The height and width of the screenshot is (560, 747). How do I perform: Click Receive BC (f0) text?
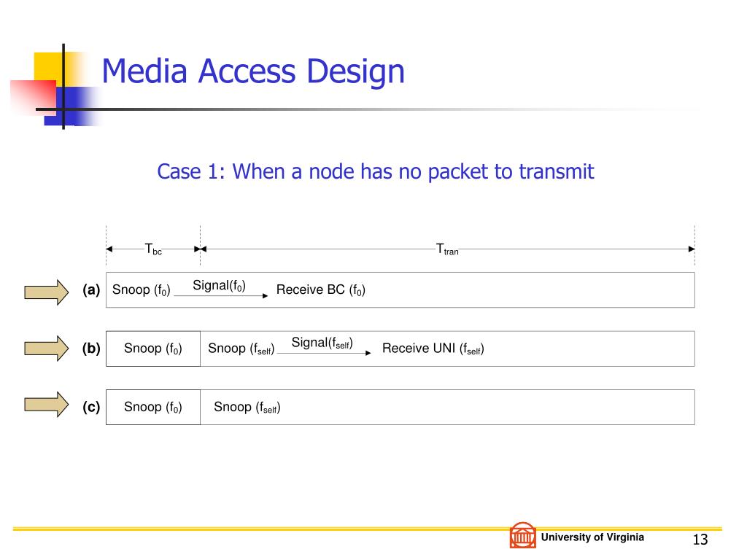(321, 290)
